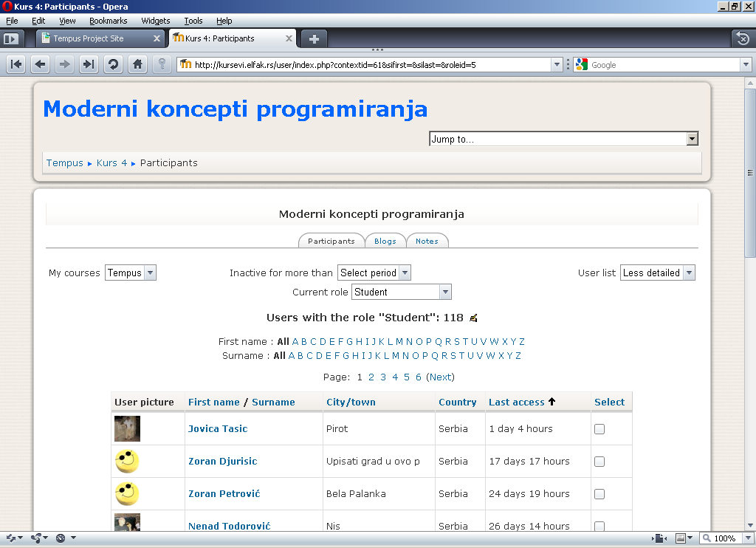
Task: Click the text "17 days 17 hours"
Action: tap(529, 462)
